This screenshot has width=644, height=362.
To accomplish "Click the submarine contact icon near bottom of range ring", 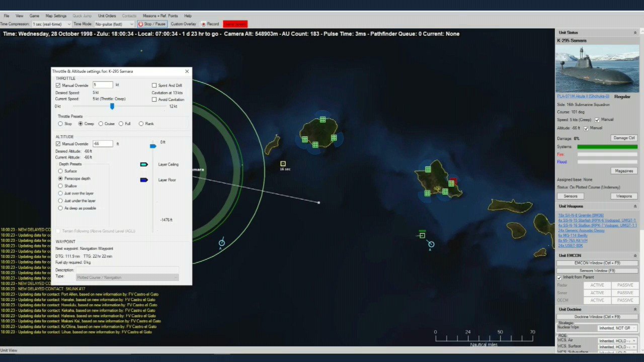I will (221, 243).
